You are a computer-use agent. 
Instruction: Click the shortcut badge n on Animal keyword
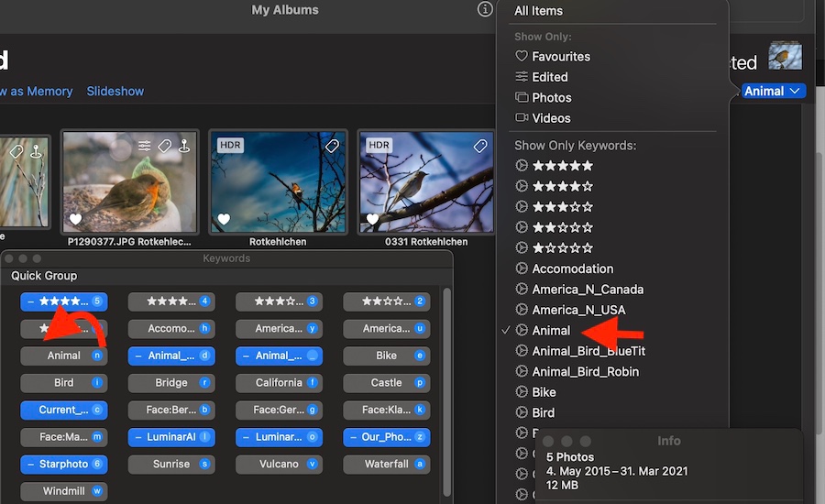tap(97, 356)
